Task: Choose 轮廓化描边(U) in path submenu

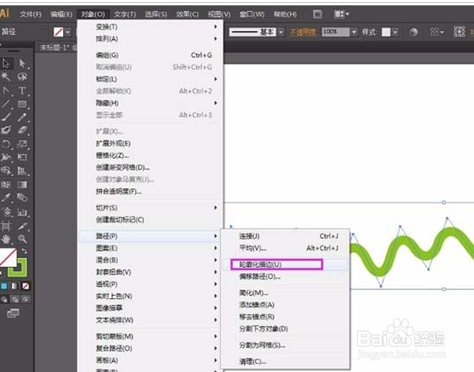Action: pyautogui.click(x=285, y=264)
